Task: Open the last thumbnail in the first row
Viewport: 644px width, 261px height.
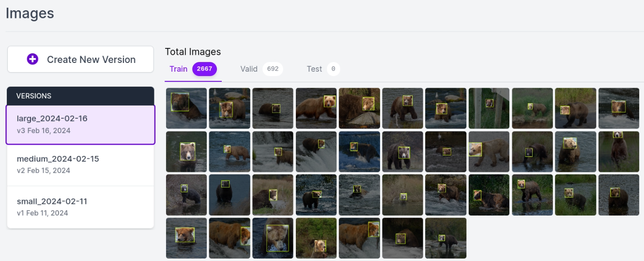Action: (x=619, y=108)
